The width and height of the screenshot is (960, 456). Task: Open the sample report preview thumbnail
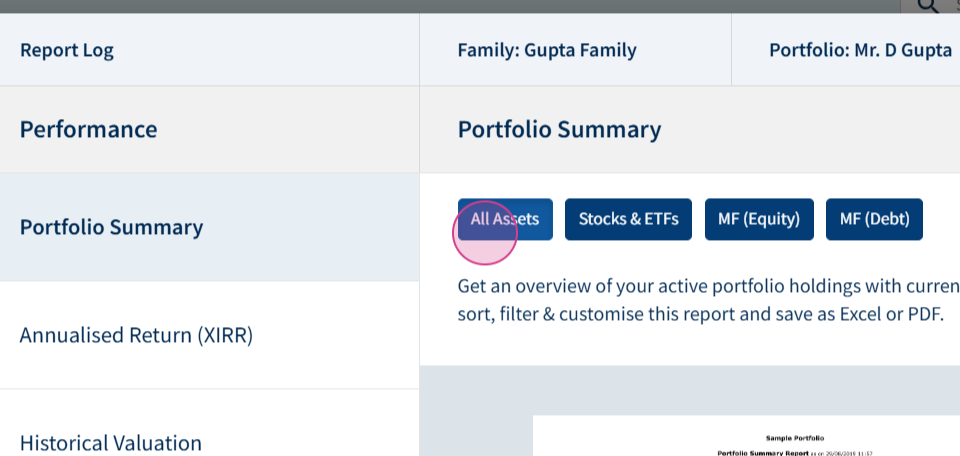click(746, 436)
